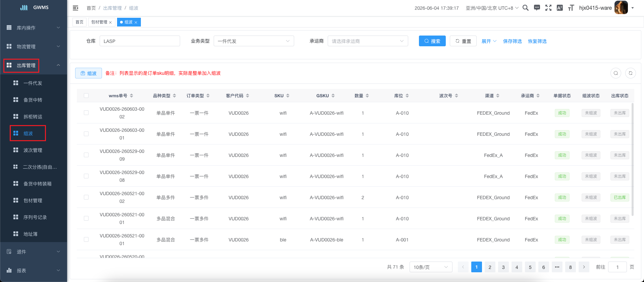Image resolution: width=644 pixels, height=282 pixels.
Task: Open the page size 10条/页 dropdown
Action: click(431, 267)
